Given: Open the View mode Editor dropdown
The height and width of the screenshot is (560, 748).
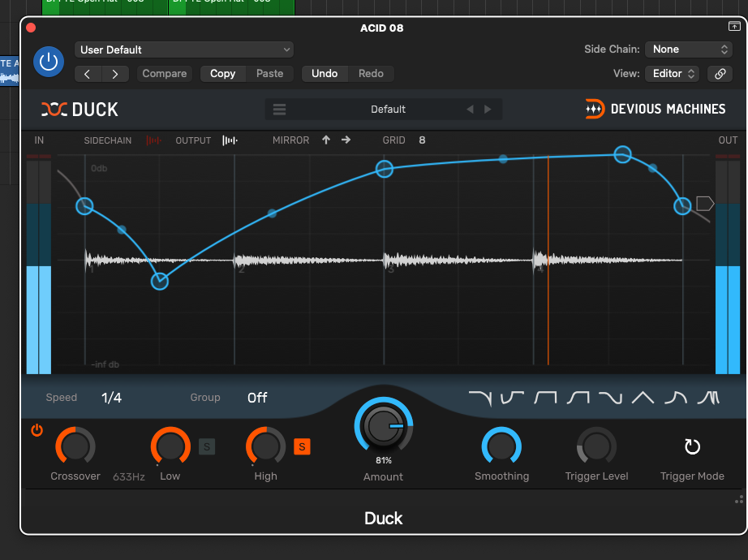Looking at the screenshot, I should 673,74.
